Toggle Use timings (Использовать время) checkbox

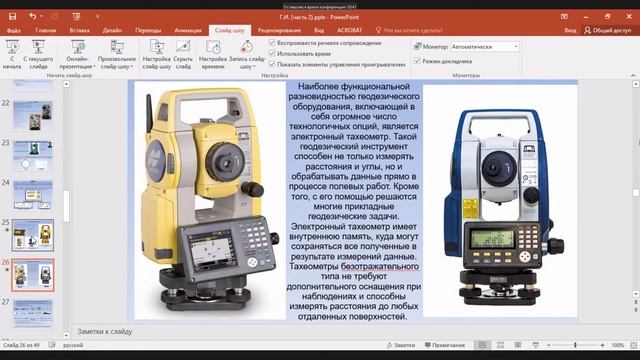pos(272,53)
